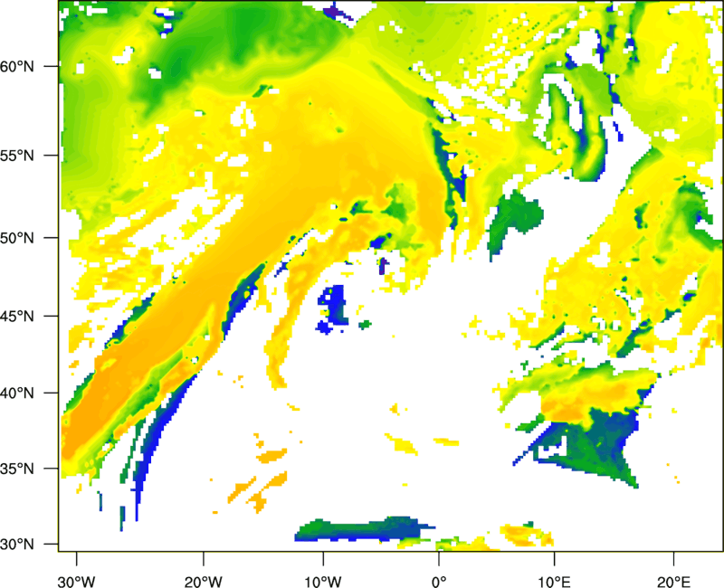The height and width of the screenshot is (588, 724).
Task: Click the 20°E longitude label
Action: [673, 581]
